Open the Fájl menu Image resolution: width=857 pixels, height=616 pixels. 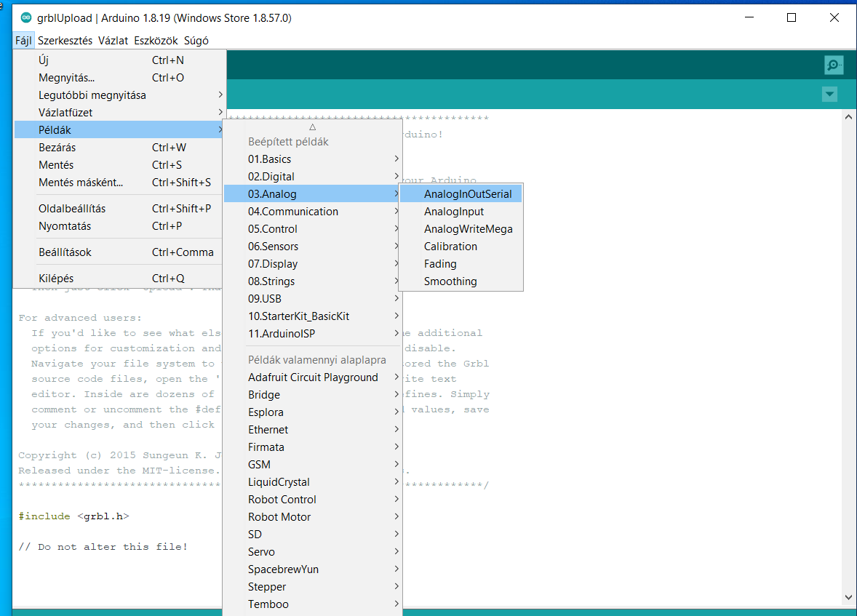(x=23, y=41)
